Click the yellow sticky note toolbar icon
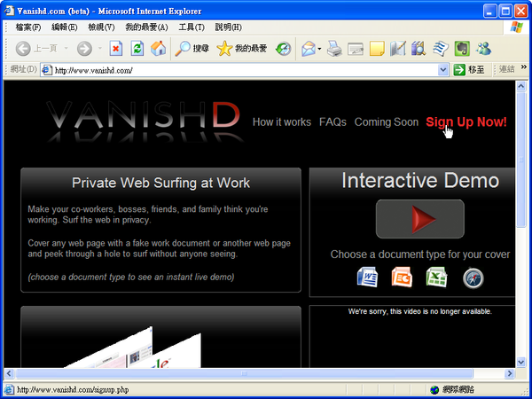The width and height of the screenshot is (532, 399). 377,49
